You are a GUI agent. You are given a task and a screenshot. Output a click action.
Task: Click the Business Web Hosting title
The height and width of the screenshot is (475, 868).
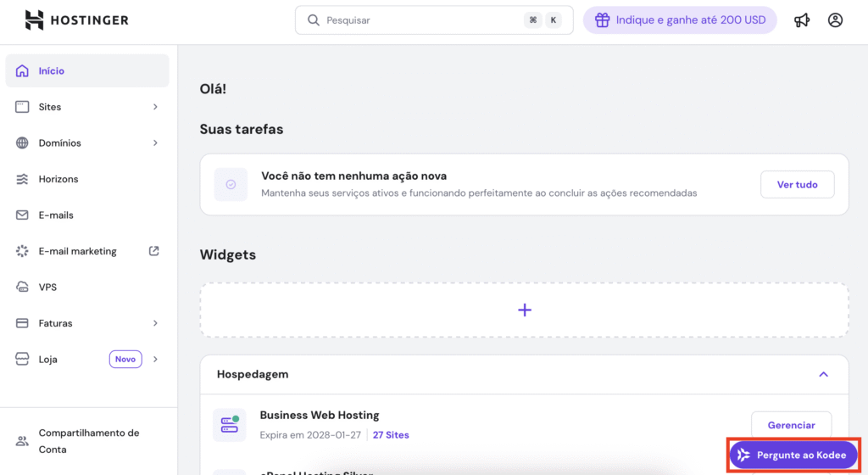[320, 416]
